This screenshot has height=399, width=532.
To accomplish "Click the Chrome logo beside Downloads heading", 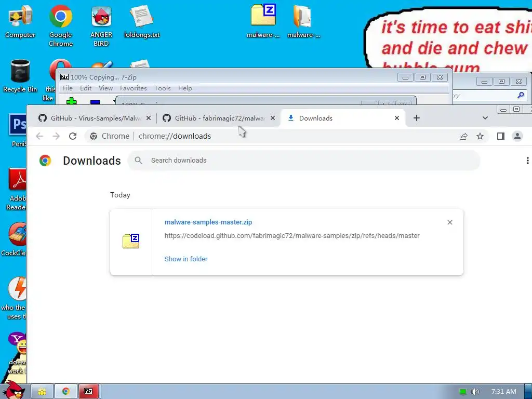I will click(x=45, y=161).
